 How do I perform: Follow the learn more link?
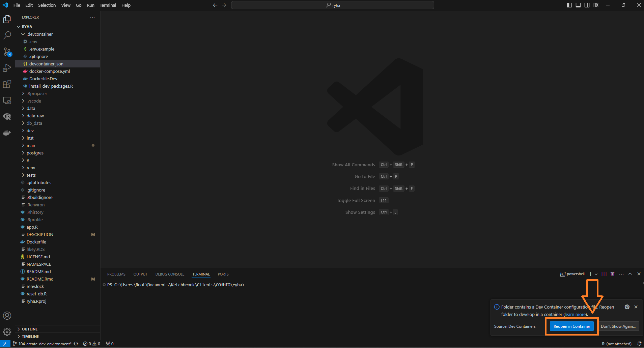pyautogui.click(x=575, y=314)
